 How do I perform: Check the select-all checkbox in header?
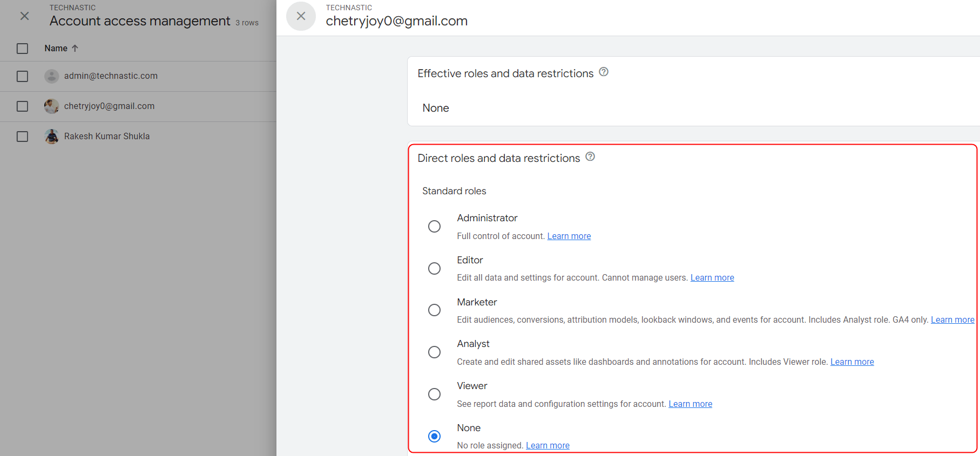pyautogui.click(x=22, y=49)
